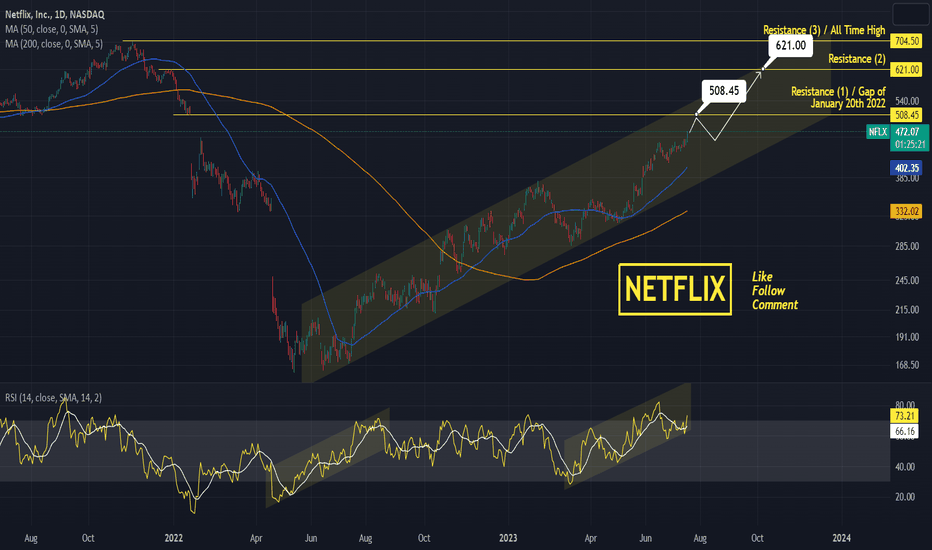
Task: Click the 704.50 yellow price label
Action: (906, 41)
